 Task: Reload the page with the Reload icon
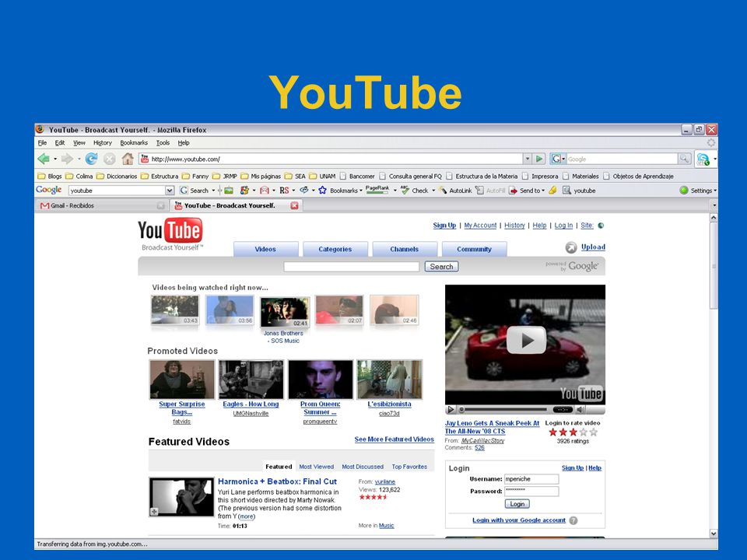(x=92, y=159)
